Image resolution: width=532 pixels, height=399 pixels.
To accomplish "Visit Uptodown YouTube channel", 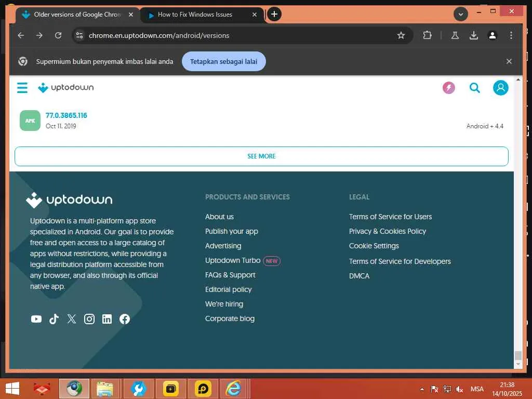I will click(x=36, y=319).
